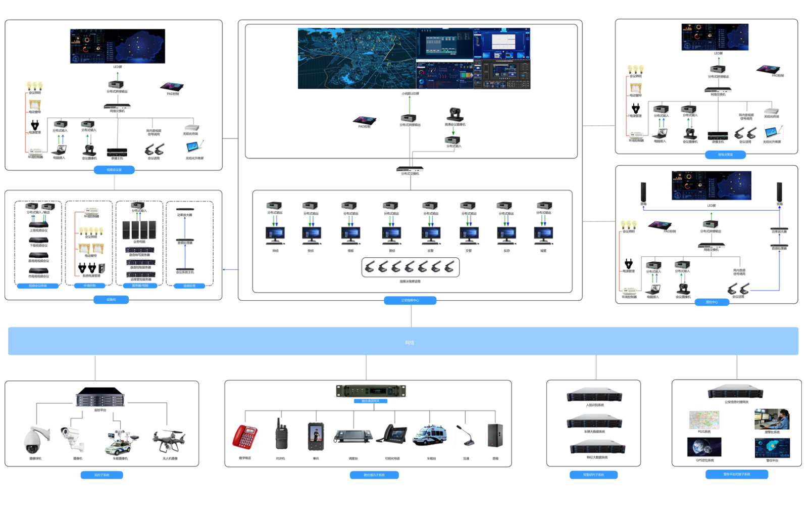The height and width of the screenshot is (517, 812).
Task: Select the 音箱 speaker in the communication subsystem
Action: tap(495, 435)
